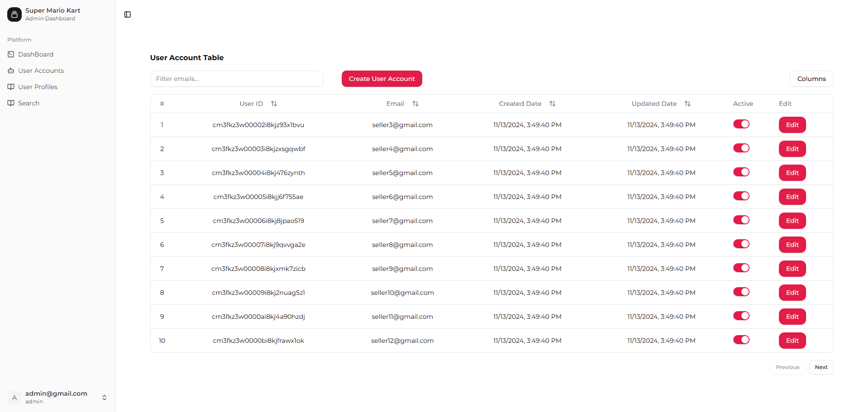The height and width of the screenshot is (412, 868).
Task: Toggle active switch for seller7@gmail.com
Action: click(x=741, y=220)
